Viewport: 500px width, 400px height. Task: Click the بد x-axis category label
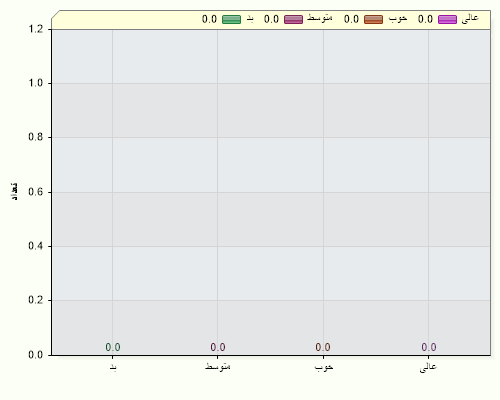tap(113, 367)
